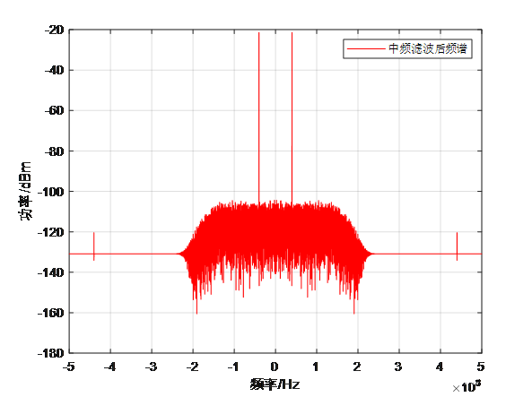The height and width of the screenshot is (397, 532).
Task: Click the tall spectral peak left of zero
Action: [x=259, y=118]
